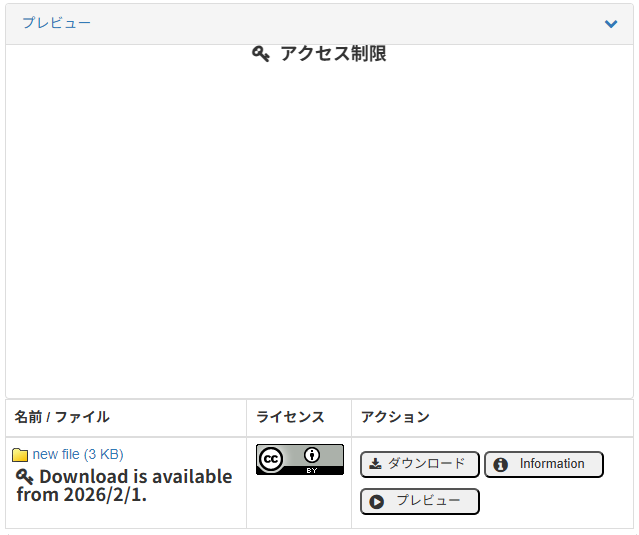Click the ライセンス column header
The image size is (639, 535).
(290, 417)
